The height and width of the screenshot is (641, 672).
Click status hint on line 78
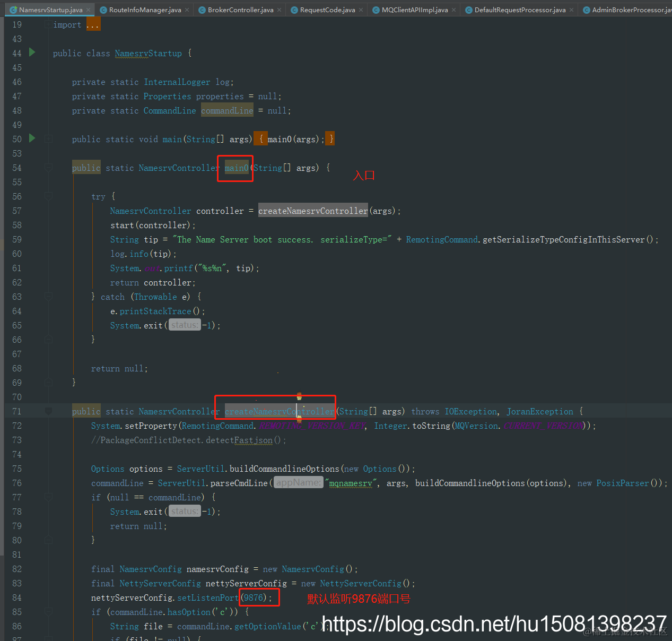click(x=185, y=511)
